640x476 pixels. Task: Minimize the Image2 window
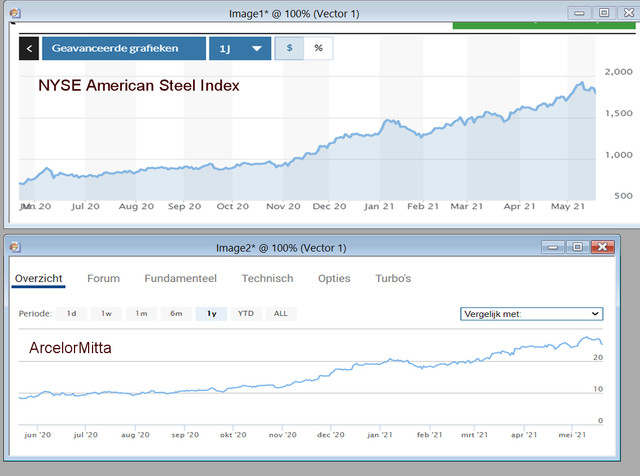point(553,247)
